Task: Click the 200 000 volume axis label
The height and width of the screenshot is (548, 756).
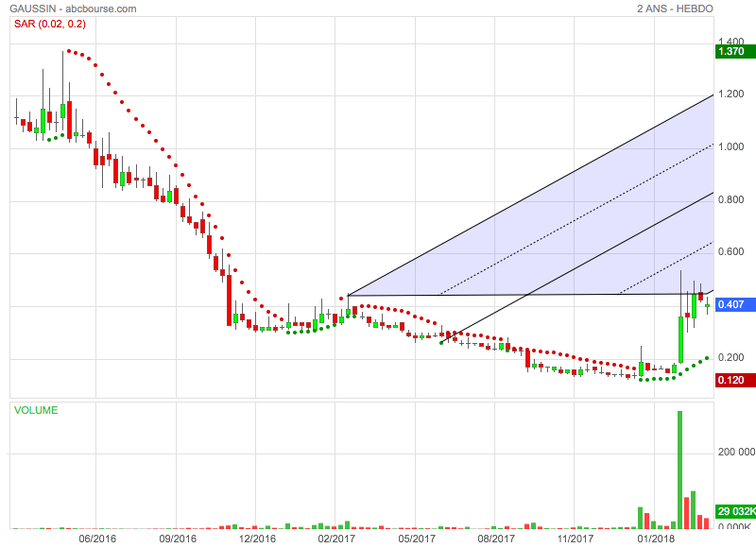Action: click(x=736, y=452)
